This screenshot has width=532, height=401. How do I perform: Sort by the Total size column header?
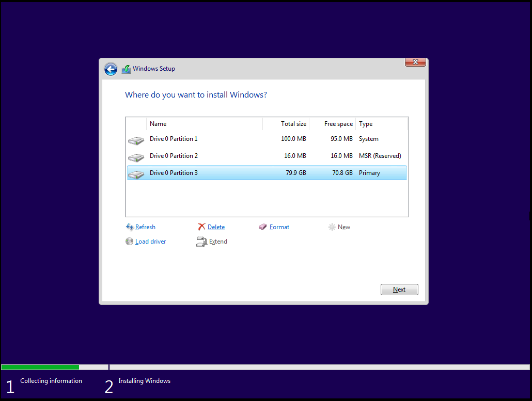tap(286, 124)
